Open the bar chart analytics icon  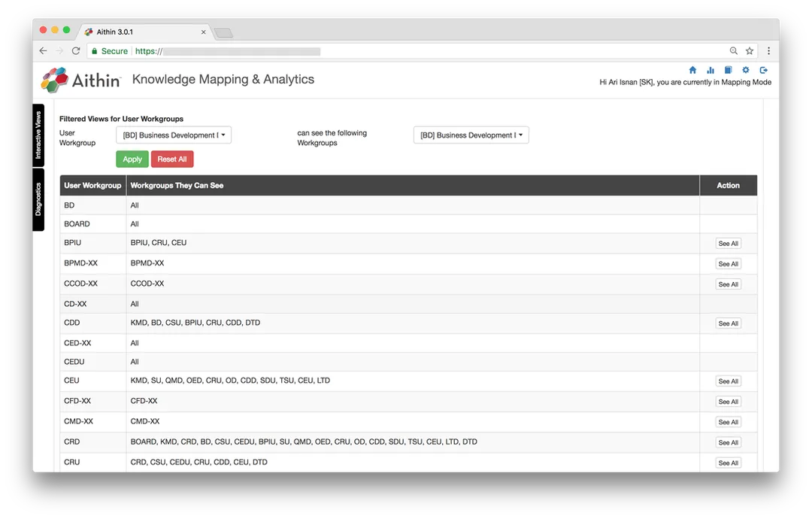coord(710,70)
